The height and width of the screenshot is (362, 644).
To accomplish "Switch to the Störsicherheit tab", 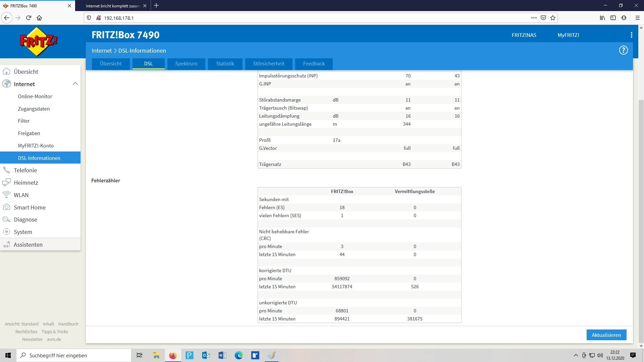I will pos(268,64).
